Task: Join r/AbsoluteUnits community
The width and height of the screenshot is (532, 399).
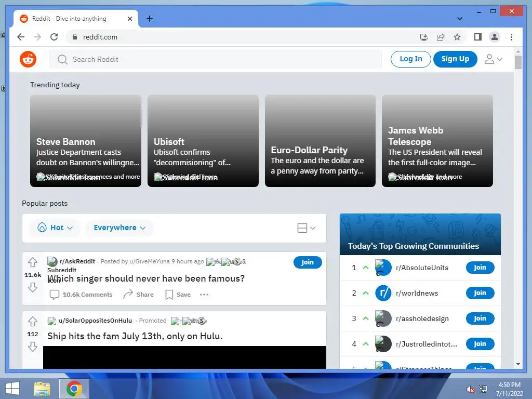Action: tap(480, 268)
